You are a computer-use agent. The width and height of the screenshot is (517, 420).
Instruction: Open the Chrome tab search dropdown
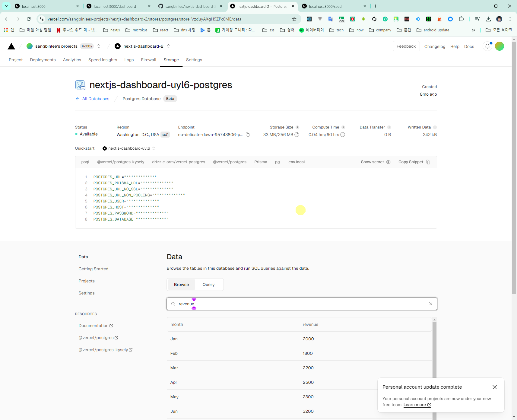click(x=6, y=6)
